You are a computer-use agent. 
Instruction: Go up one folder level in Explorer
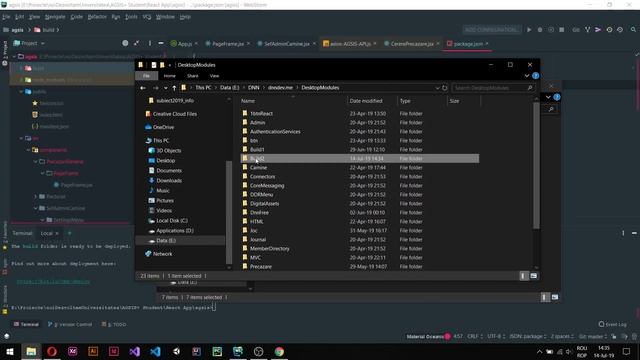[174, 88]
